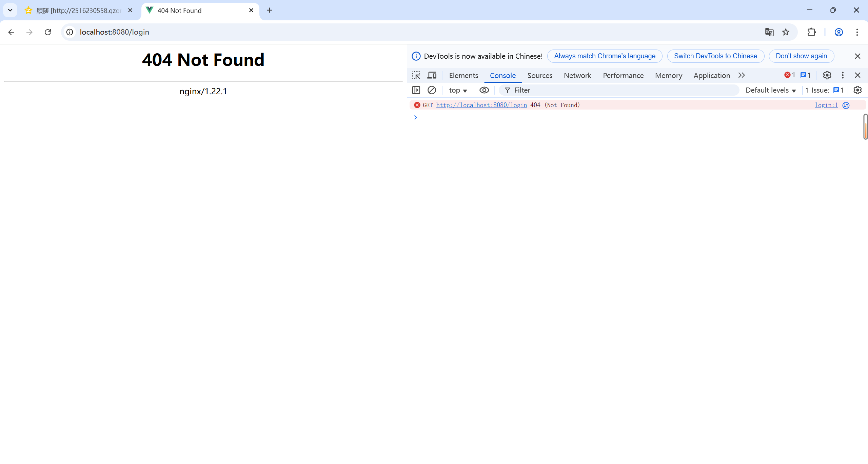This screenshot has height=464, width=868.
Task: Bookmark this page with star icon
Action: (786, 32)
